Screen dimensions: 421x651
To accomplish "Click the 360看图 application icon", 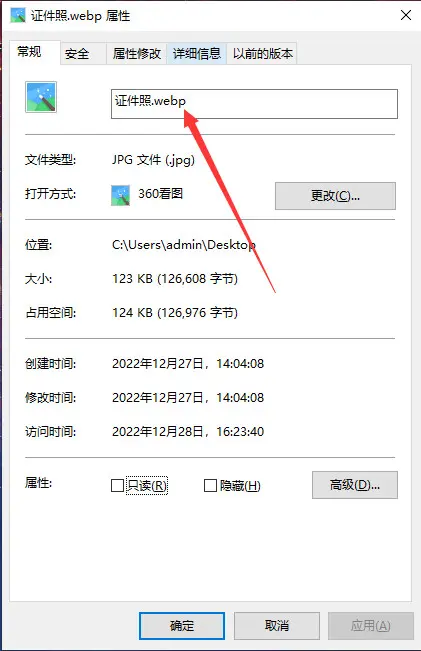I will [120, 195].
